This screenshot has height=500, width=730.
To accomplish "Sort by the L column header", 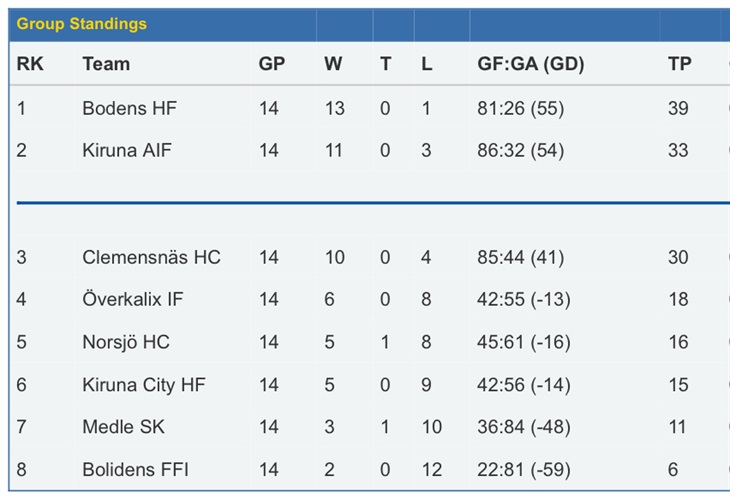I will tap(427, 64).
